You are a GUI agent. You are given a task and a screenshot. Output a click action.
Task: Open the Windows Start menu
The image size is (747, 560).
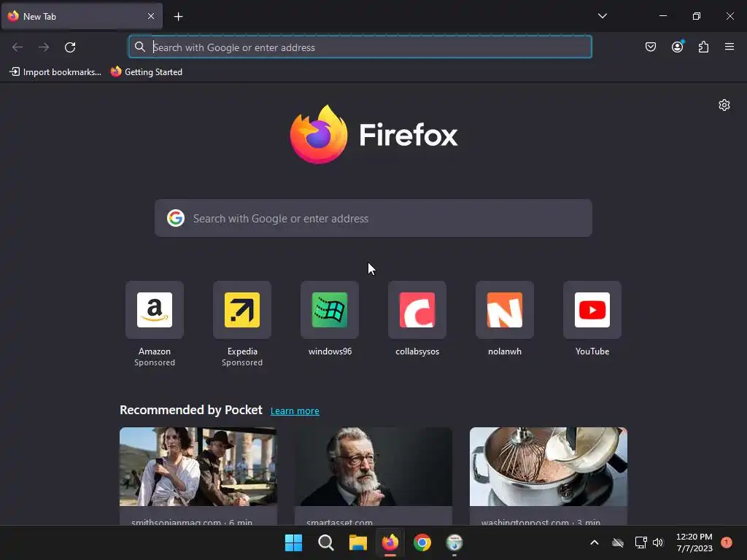[x=293, y=542]
